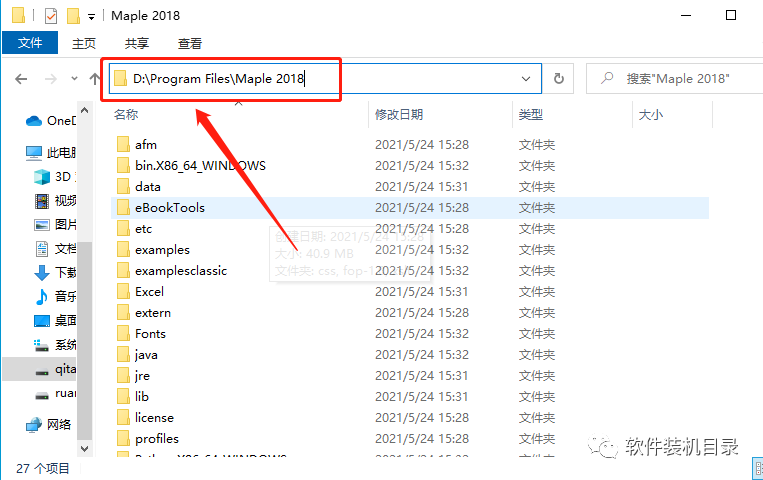Select the extern folder icon
The width and height of the screenshot is (763, 480).
[123, 312]
